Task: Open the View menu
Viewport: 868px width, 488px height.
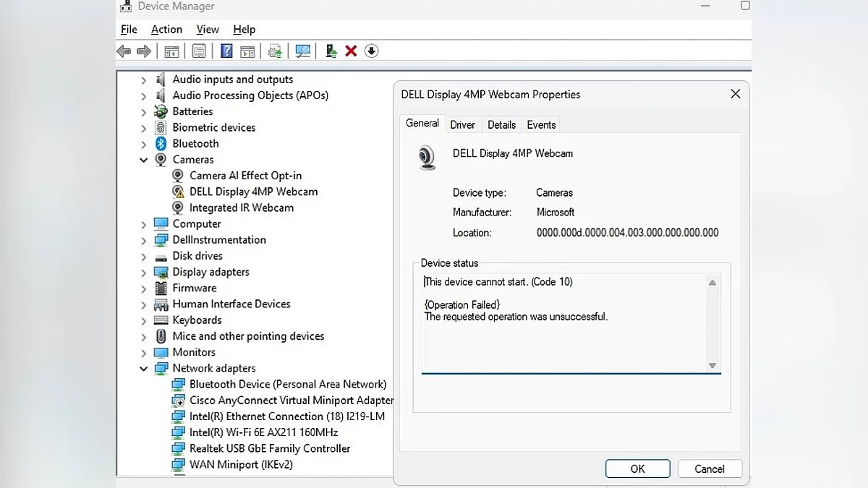Action: tap(208, 30)
